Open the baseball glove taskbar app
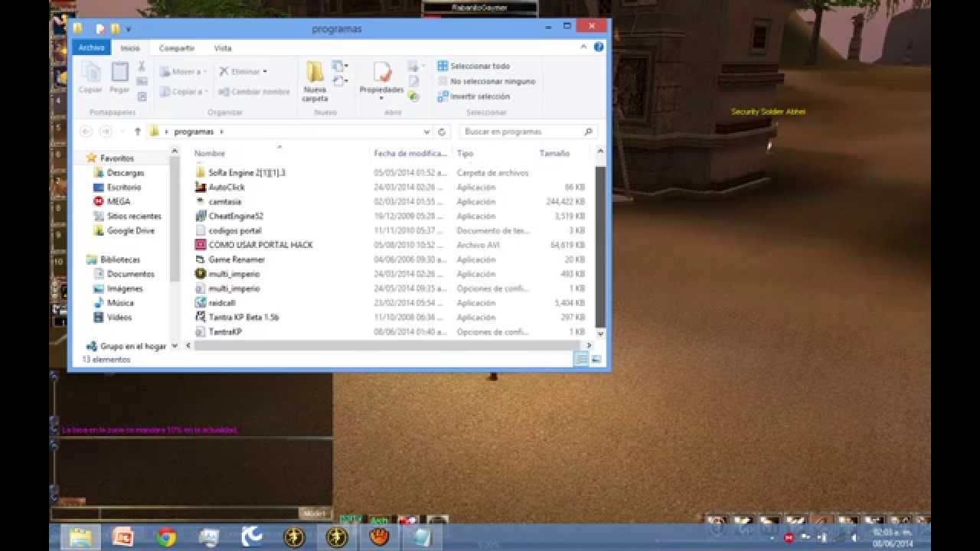Viewport: 980px width, 551px height. [379, 537]
